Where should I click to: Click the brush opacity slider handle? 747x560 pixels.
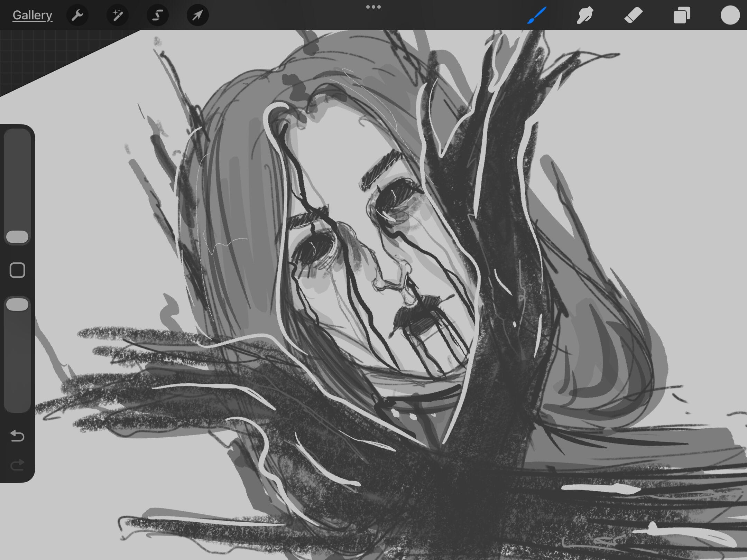point(17,305)
